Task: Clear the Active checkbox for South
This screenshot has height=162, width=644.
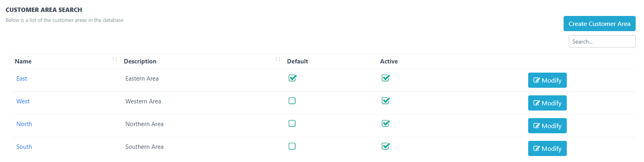Action: point(385,146)
